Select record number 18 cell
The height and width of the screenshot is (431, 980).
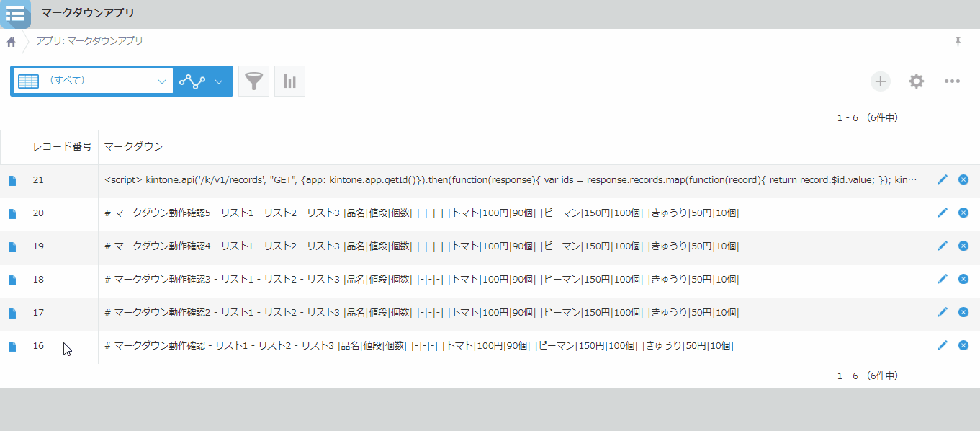(x=63, y=280)
